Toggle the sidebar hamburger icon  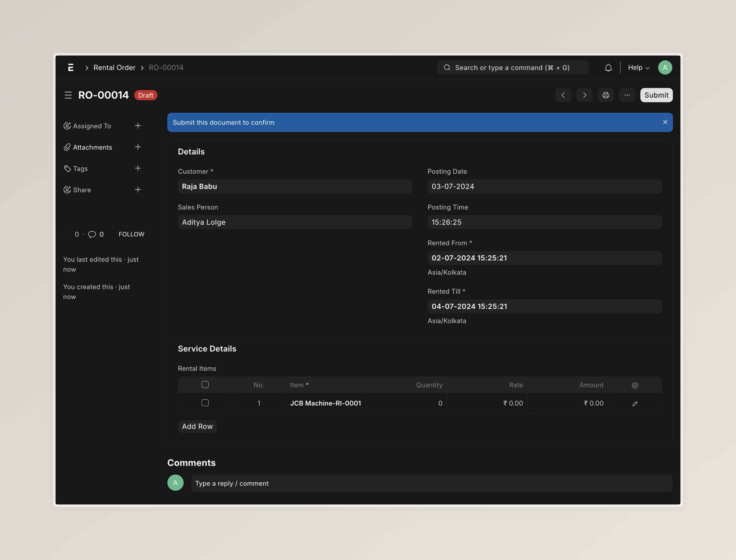click(x=68, y=95)
